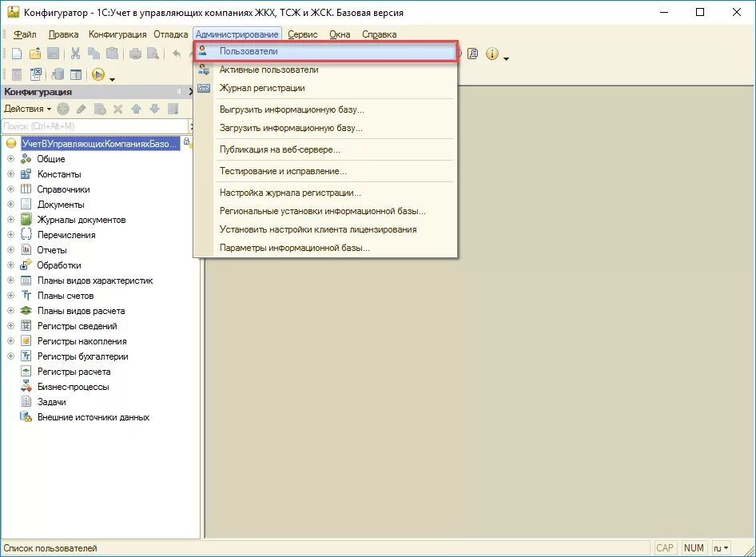
Task: Click the Open file folder icon
Action: coord(35,54)
